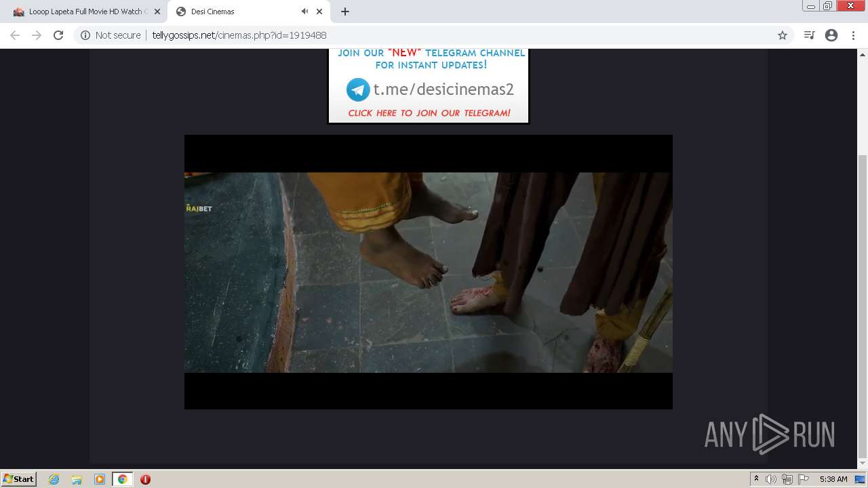
Task: Open Windows Start menu
Action: tap(18, 479)
